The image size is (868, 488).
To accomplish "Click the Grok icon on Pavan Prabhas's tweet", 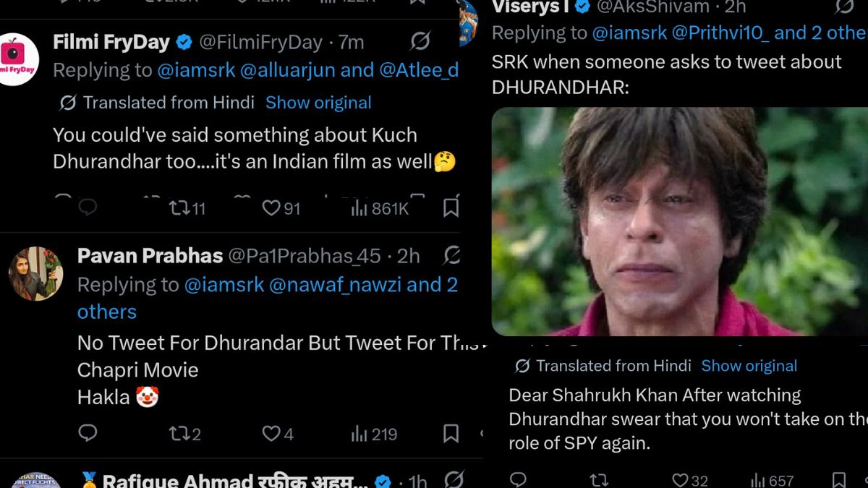I will [x=453, y=256].
